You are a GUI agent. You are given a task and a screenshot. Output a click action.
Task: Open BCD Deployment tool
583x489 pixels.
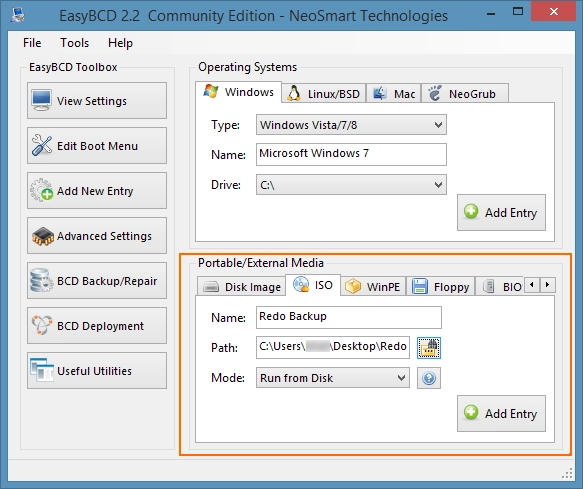97,326
